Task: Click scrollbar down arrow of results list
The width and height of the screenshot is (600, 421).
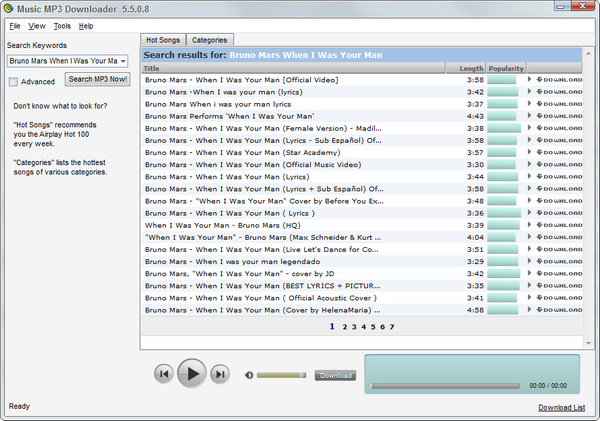Action: 588,343
